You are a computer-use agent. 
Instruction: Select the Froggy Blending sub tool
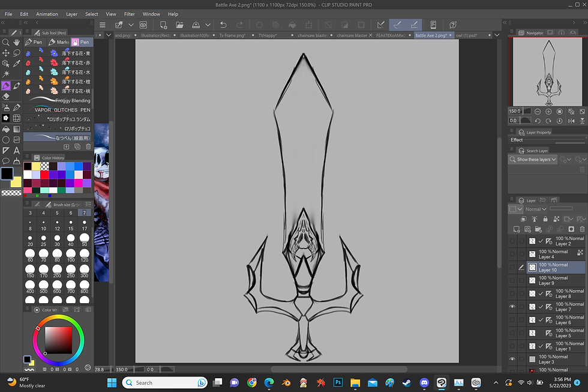point(58,100)
